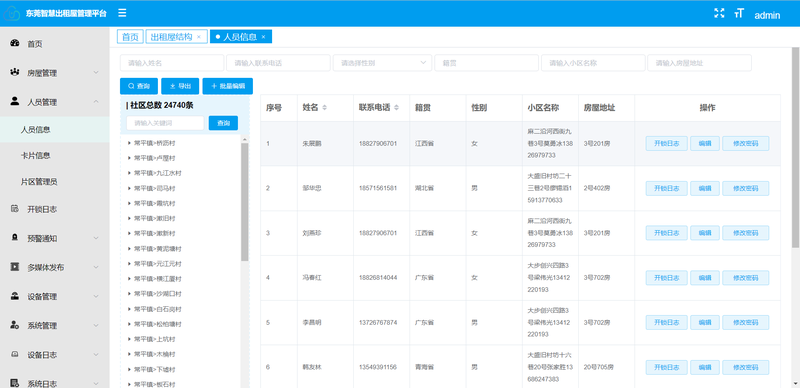Focus the 籍贯 input field
This screenshot has width=800, height=388.
coord(487,63)
